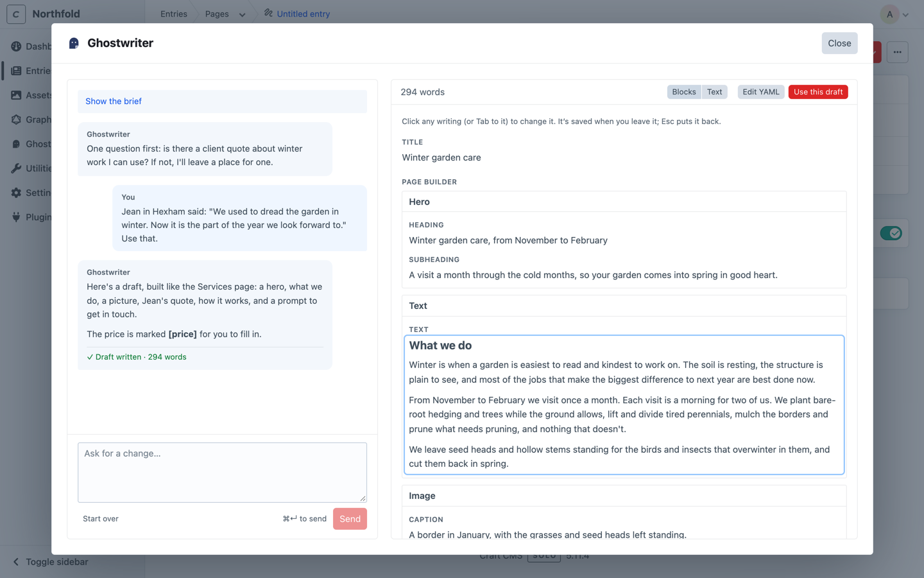924x578 pixels.
Task: Focus the Ask for a change textbox
Action: pos(222,472)
